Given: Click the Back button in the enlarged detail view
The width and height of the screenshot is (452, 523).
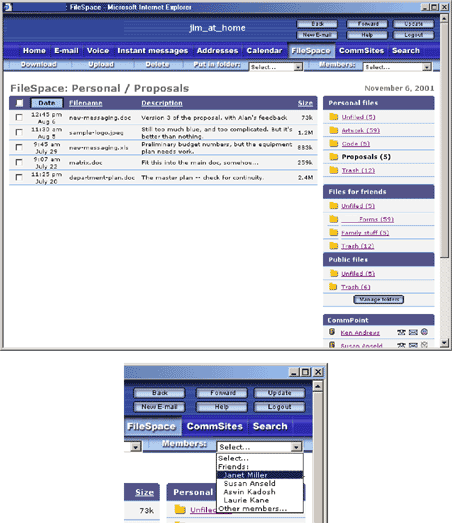Looking at the screenshot, I should (x=159, y=393).
